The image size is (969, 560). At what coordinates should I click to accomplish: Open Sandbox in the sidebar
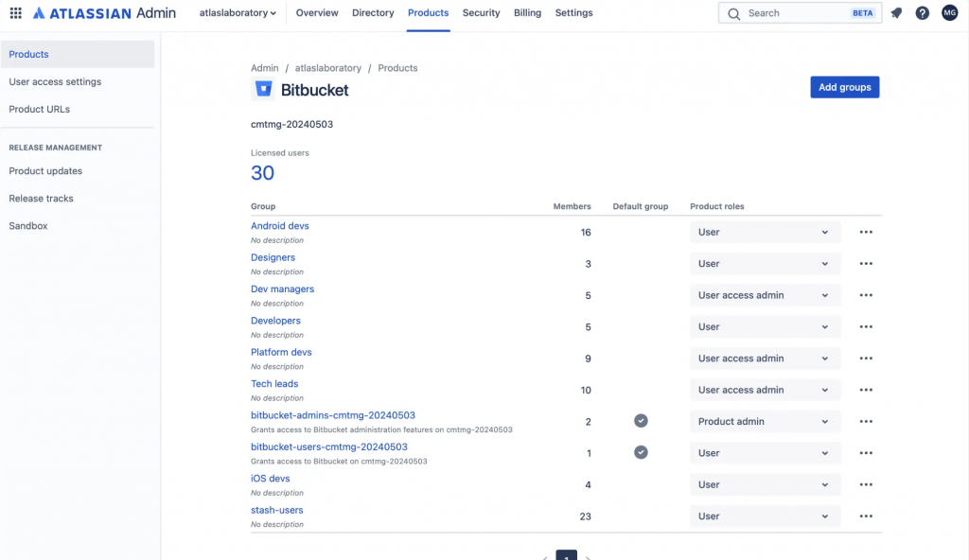click(27, 225)
